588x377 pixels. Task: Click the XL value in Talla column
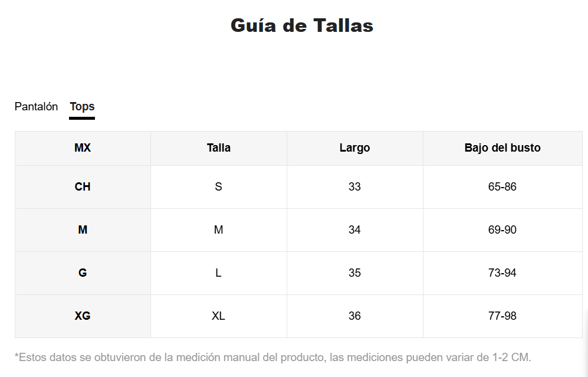219,316
